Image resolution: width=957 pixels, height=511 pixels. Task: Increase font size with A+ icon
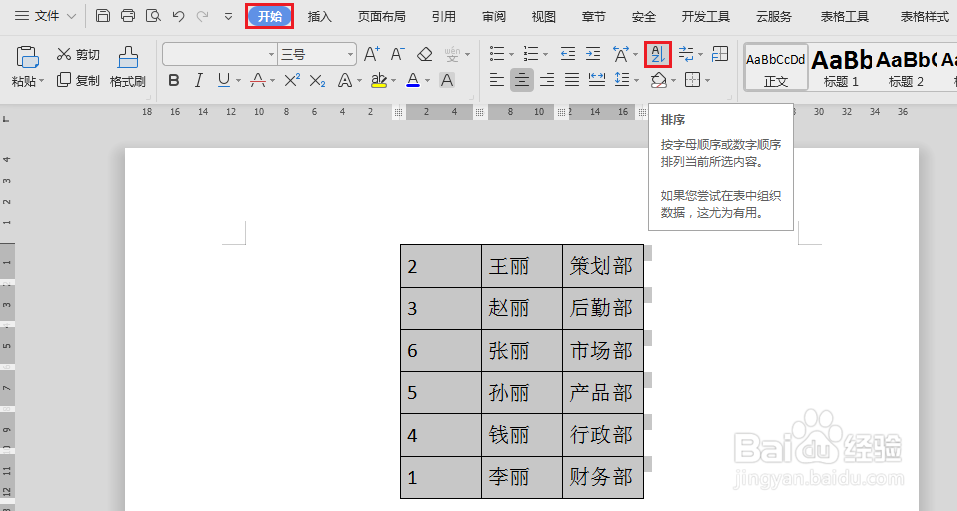click(372, 54)
